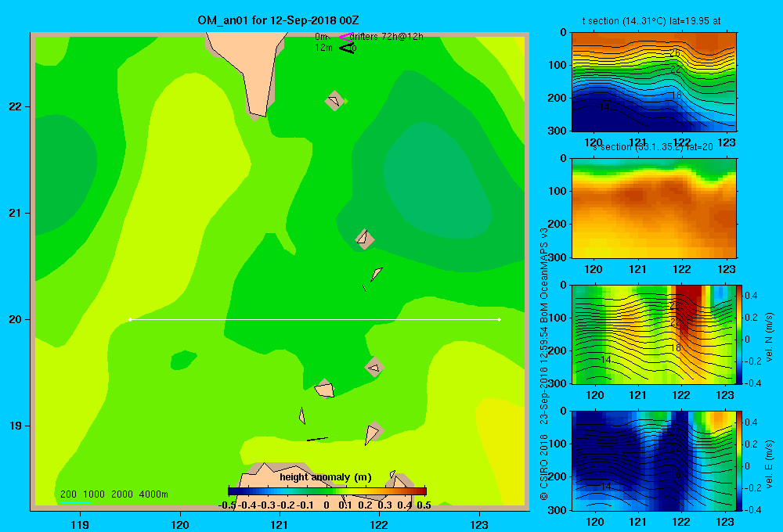This screenshot has width=783, height=532.
Task: Click the height anomaly colorbar
Action: pos(327,491)
